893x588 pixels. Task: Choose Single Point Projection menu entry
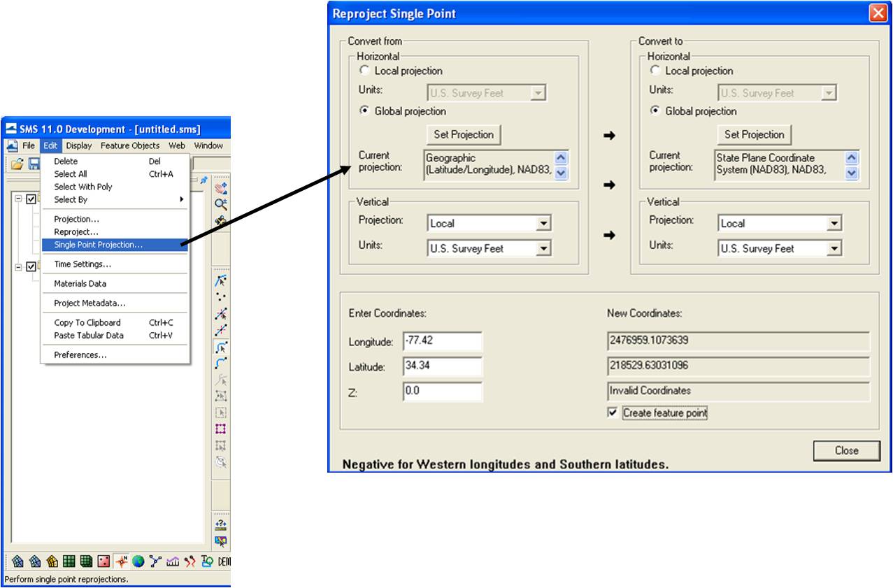pyautogui.click(x=115, y=245)
